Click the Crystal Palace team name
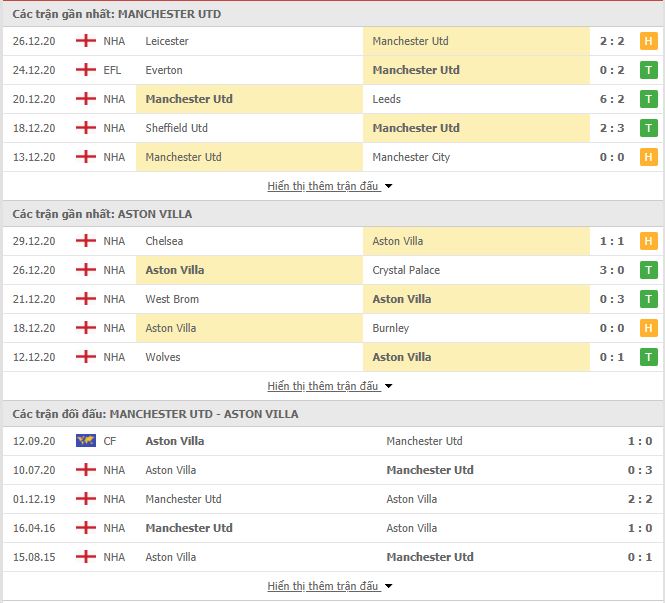The width and height of the screenshot is (665, 603). click(x=406, y=270)
